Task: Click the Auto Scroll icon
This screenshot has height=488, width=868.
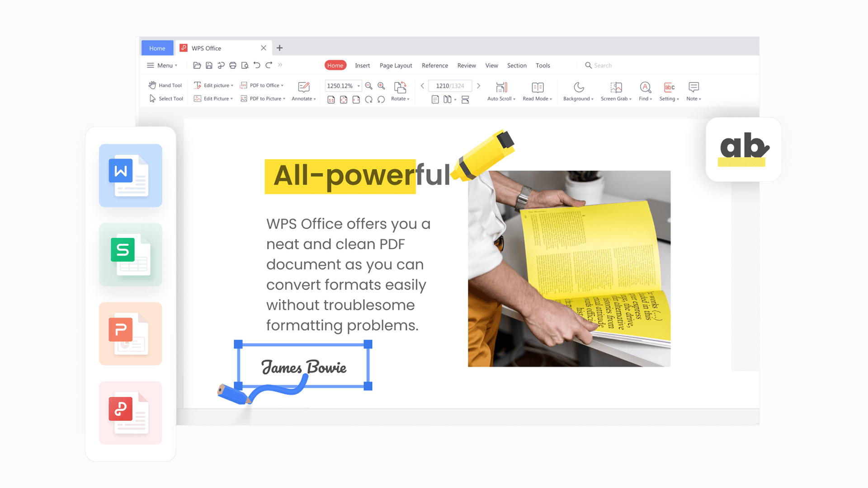Action: coord(501,87)
